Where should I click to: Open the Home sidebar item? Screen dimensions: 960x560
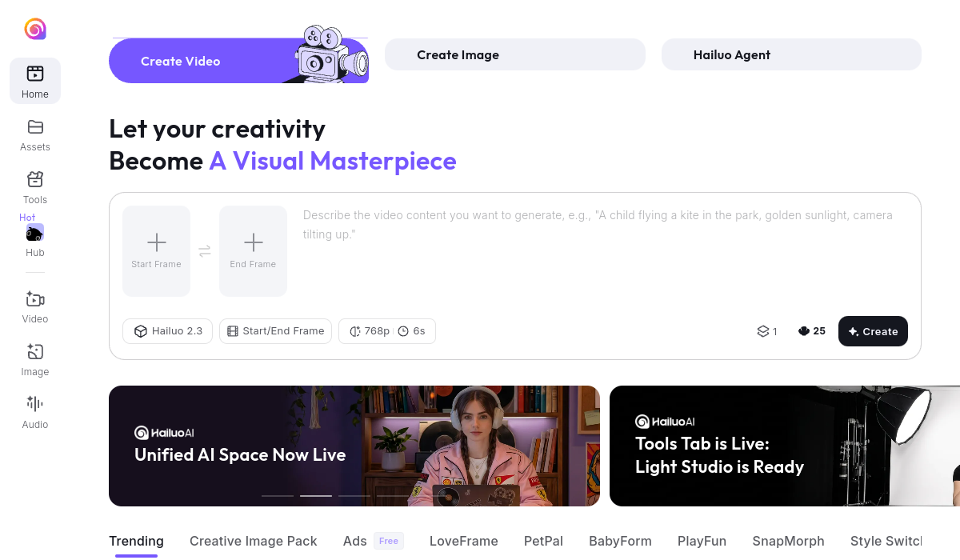pos(35,81)
